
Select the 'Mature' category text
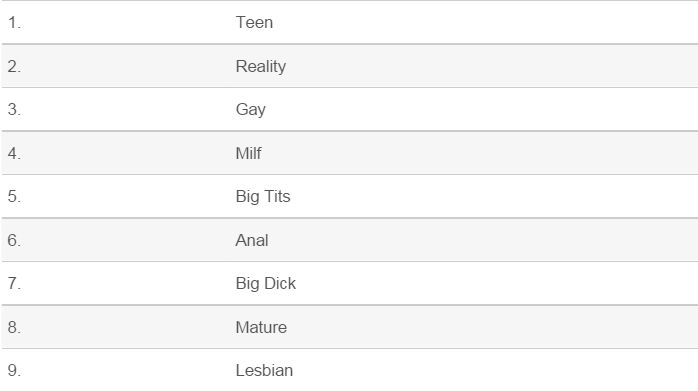pos(261,327)
